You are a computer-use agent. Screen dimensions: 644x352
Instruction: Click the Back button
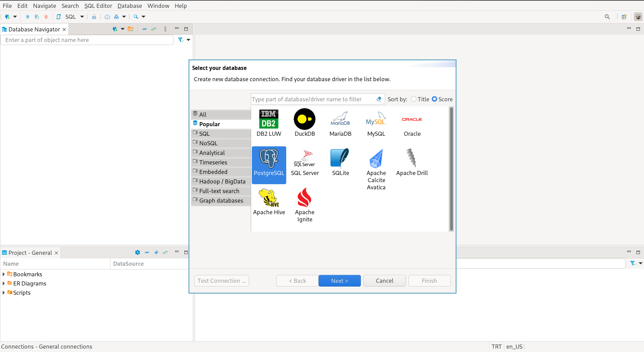tap(297, 281)
